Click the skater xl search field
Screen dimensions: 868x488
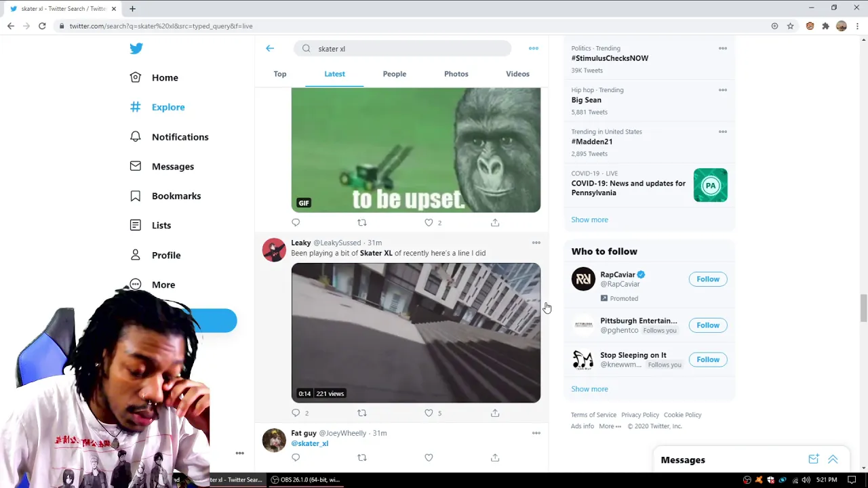403,48
